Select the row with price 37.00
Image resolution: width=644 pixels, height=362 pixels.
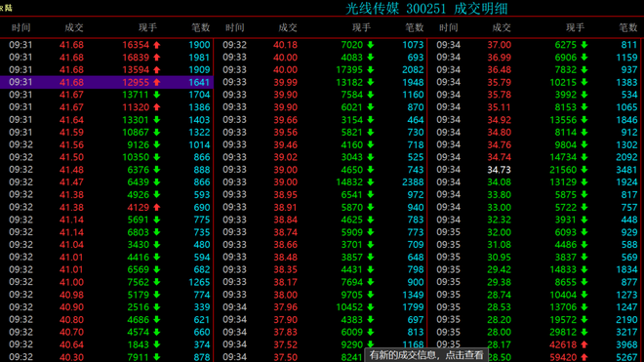[x=536, y=45]
